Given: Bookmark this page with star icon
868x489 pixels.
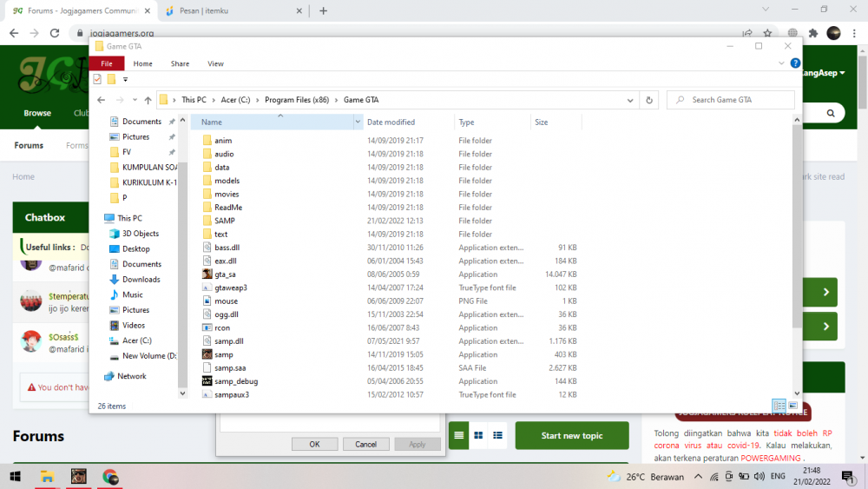Looking at the screenshot, I should click(767, 33).
